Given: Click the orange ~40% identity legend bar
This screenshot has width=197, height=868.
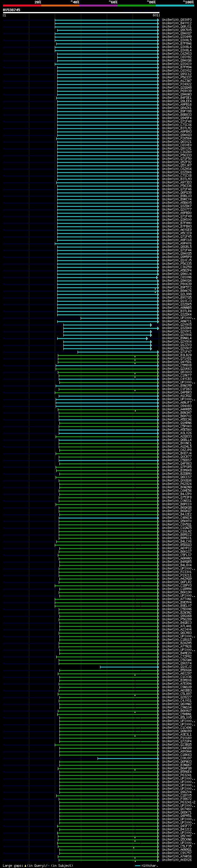Looking at the screenshot, I should click(60, 6).
